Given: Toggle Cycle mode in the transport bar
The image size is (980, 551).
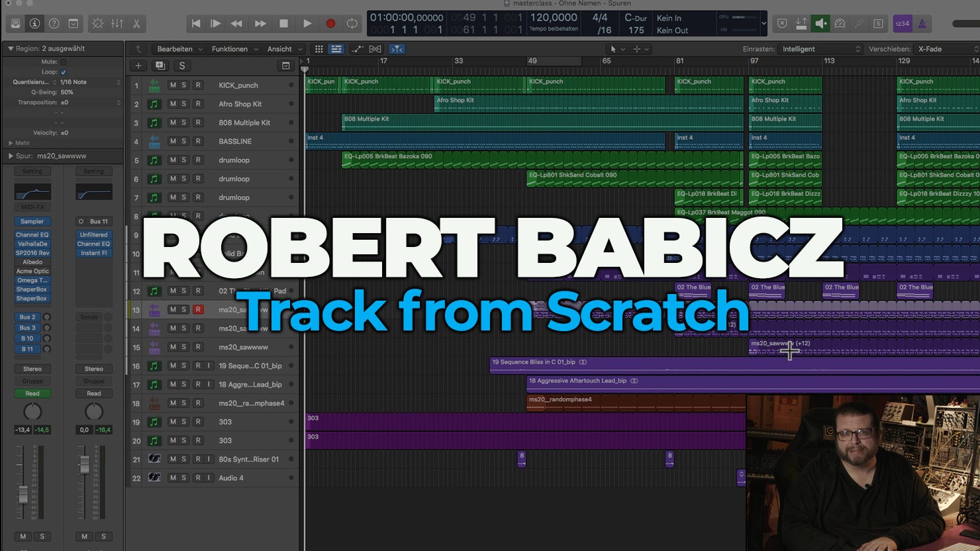Looking at the screenshot, I should 352,24.
